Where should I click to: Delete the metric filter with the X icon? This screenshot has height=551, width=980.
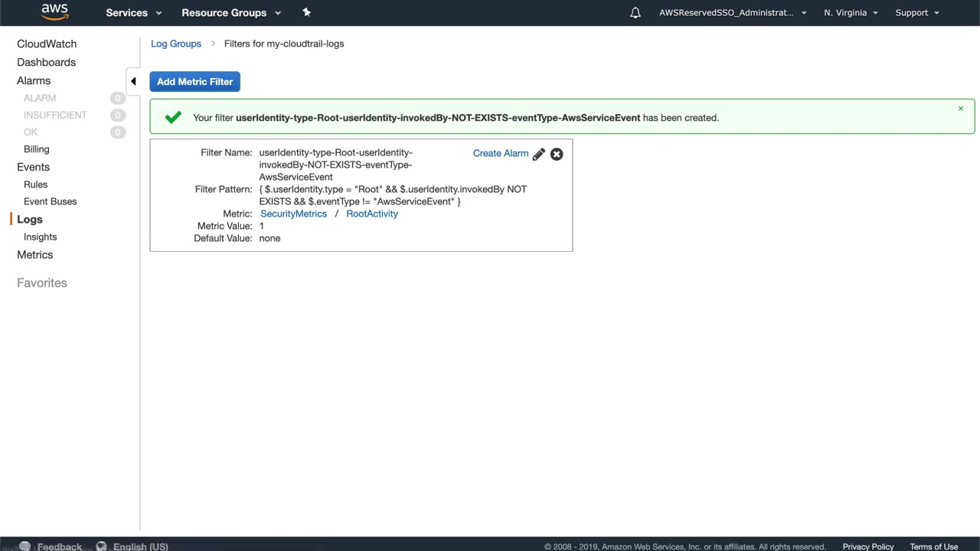pos(557,154)
